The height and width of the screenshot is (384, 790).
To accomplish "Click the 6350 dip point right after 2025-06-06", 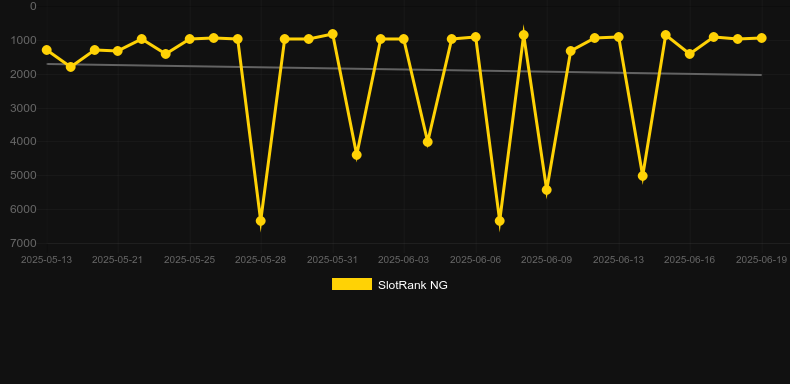I will 499,221.
